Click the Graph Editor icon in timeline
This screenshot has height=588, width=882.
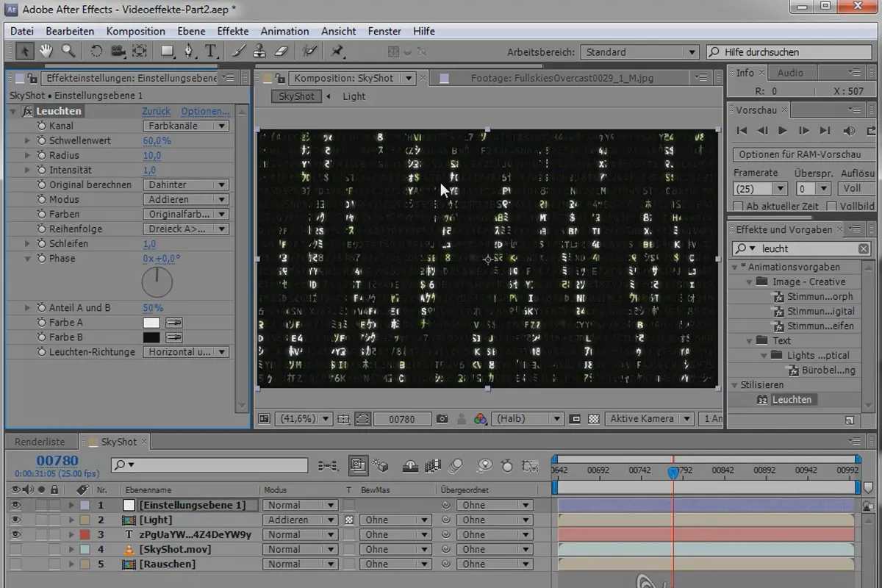click(x=529, y=465)
